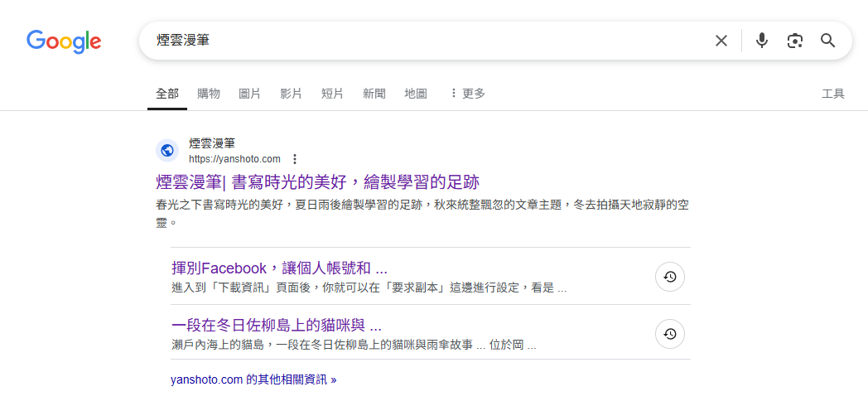The height and width of the screenshot is (406, 868).
Task: Click snippet text 進入到「下載資訊」頁面後
Action: click(369, 288)
